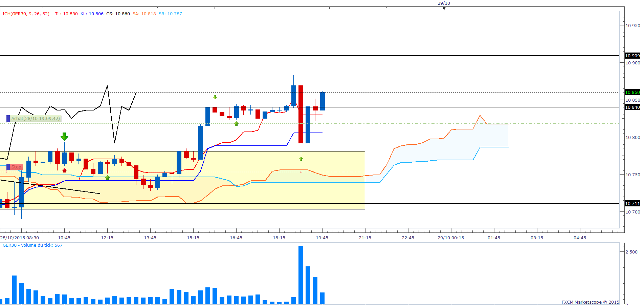Select the Achat(28/10 19:09,42) order label

[36, 119]
